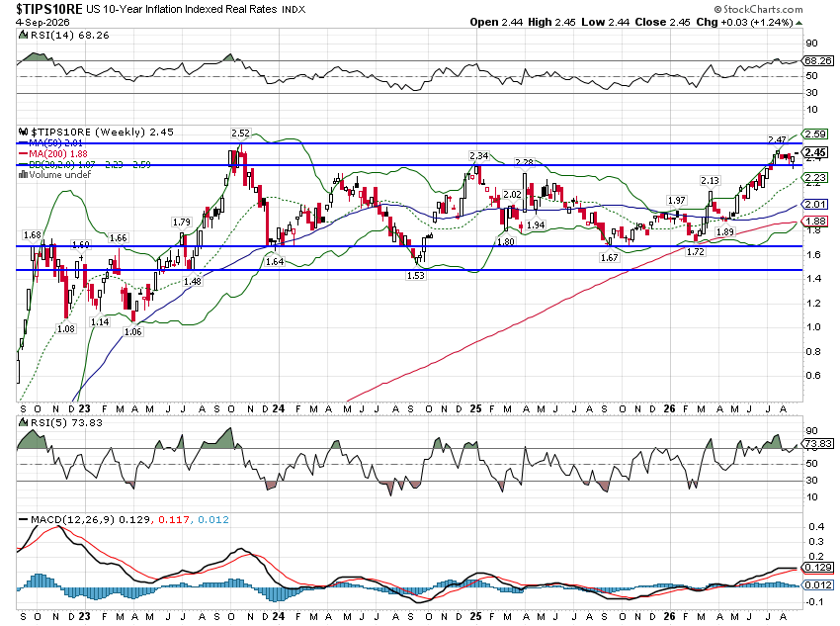Viewport: 840px width, 626px height.
Task: Click the RSI(5) area-chart icon
Action: (x=23, y=423)
